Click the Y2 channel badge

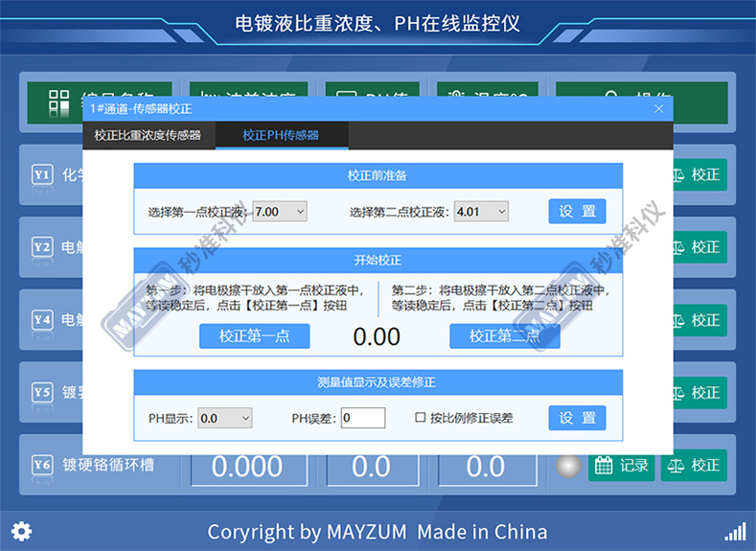(x=42, y=247)
